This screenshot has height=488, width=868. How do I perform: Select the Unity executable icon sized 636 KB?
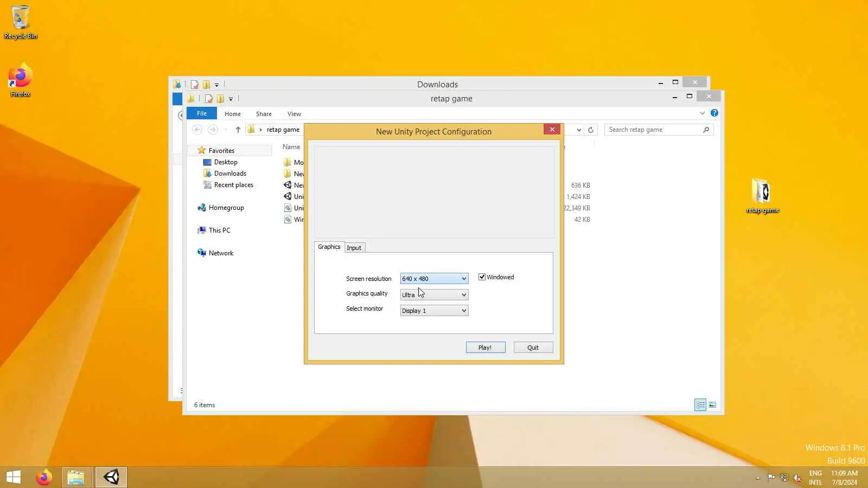288,185
